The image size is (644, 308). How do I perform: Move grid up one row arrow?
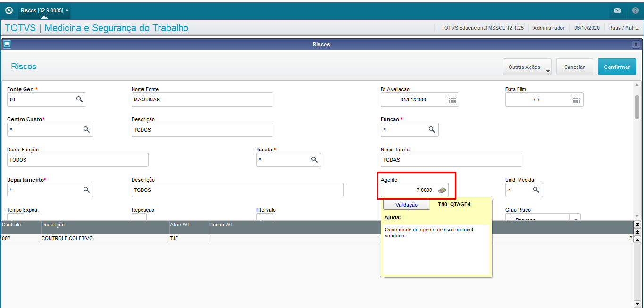(x=638, y=239)
